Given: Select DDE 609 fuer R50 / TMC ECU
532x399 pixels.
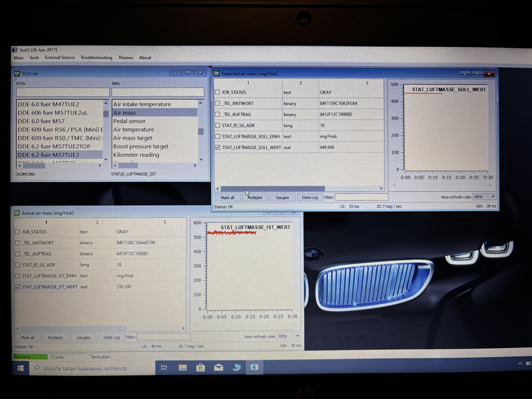Looking at the screenshot, I should (x=59, y=138).
